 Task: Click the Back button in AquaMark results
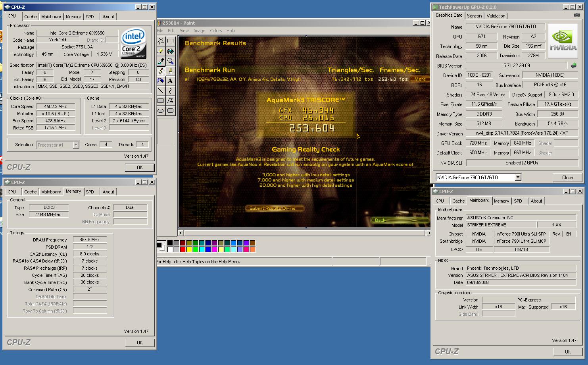tap(400, 220)
